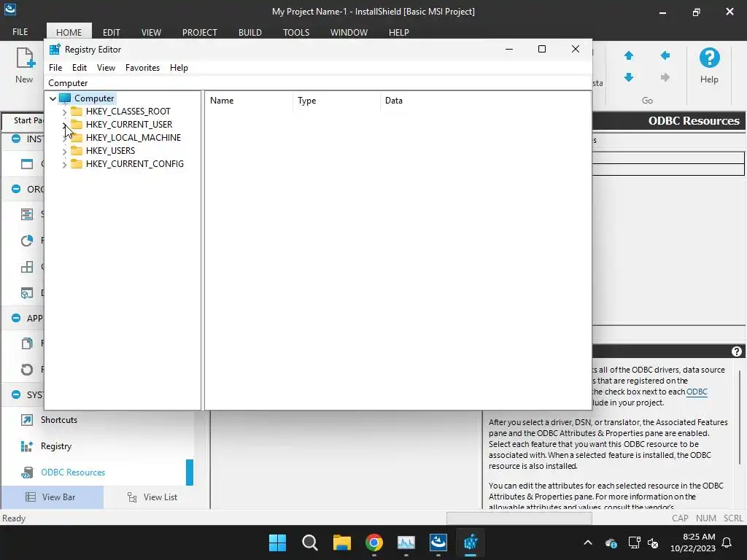Screen dimensions: 747x560
Task: Switch to the InstallShield PROJECT ribbon tab
Action: (200, 32)
